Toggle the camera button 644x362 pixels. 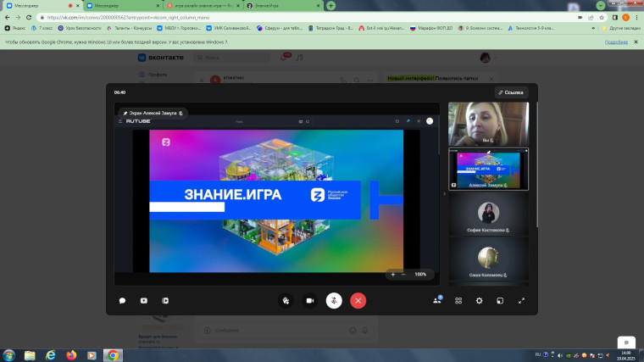pos(310,301)
